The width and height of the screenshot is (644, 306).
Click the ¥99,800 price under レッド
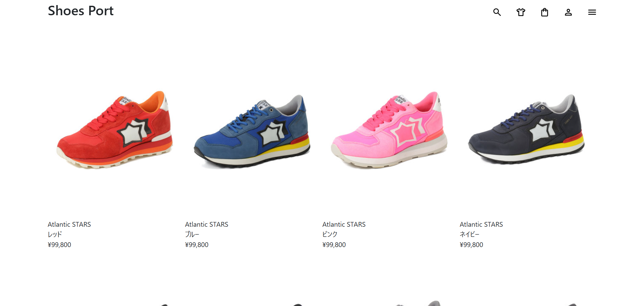[x=59, y=245]
